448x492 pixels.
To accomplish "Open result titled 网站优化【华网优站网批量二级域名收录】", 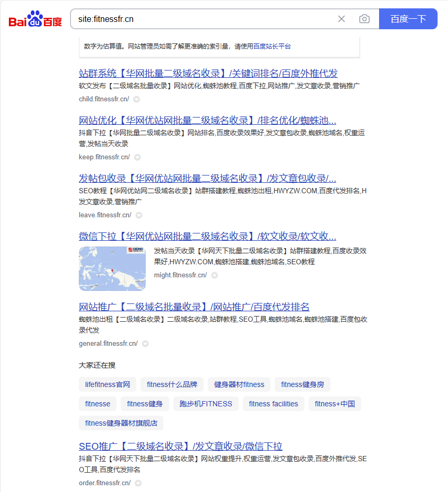I will [x=207, y=121].
